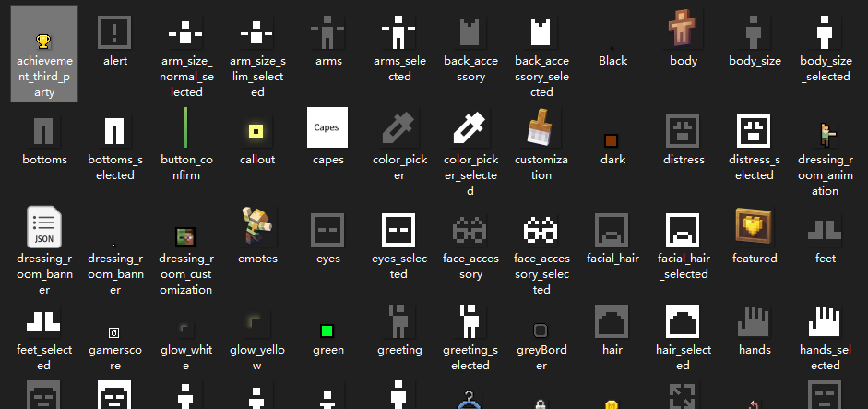Click the green color swatch file
Viewport: 868px width, 409px height.
pyautogui.click(x=327, y=330)
